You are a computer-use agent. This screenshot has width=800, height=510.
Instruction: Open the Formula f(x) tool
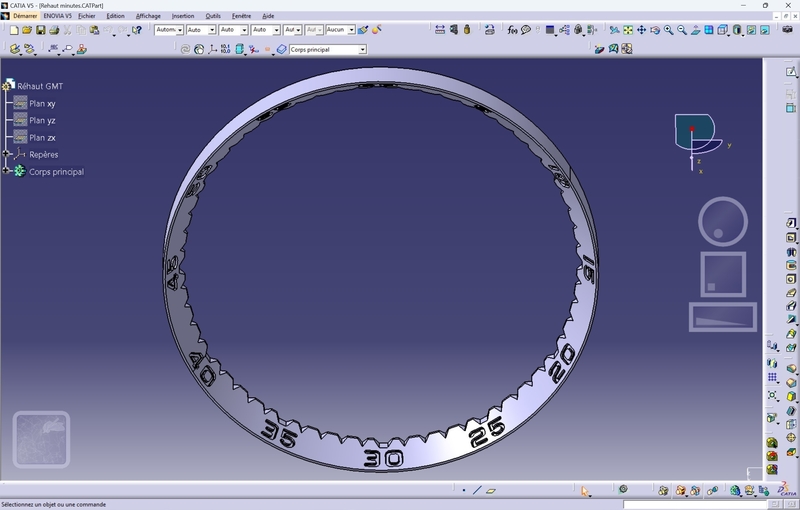[x=513, y=30]
